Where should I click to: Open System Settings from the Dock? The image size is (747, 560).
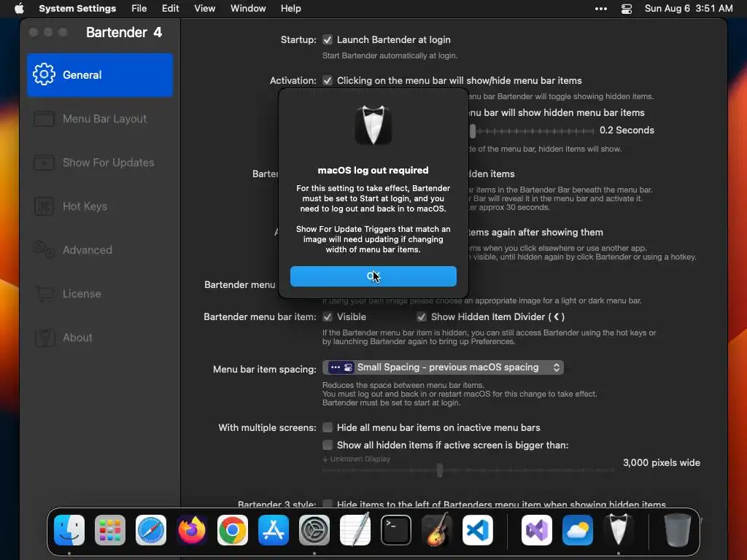click(314, 530)
